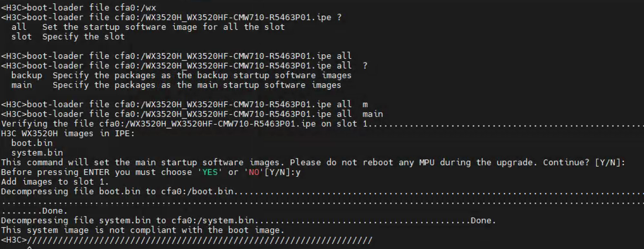This screenshot has height=249, width=644.
Task: Click 'boot.bin' in the IPE images list
Action: pyautogui.click(x=32, y=143)
